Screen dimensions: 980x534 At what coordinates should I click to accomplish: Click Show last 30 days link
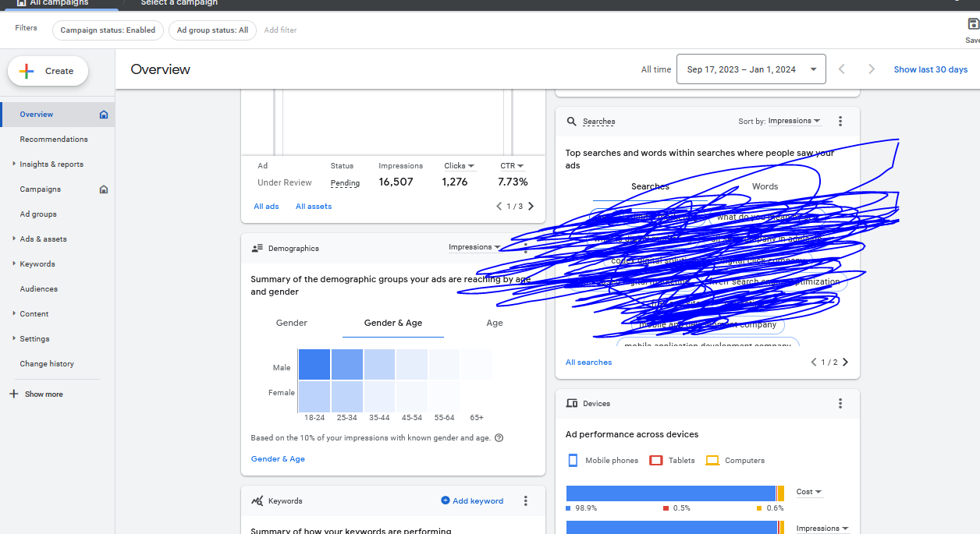tap(930, 69)
